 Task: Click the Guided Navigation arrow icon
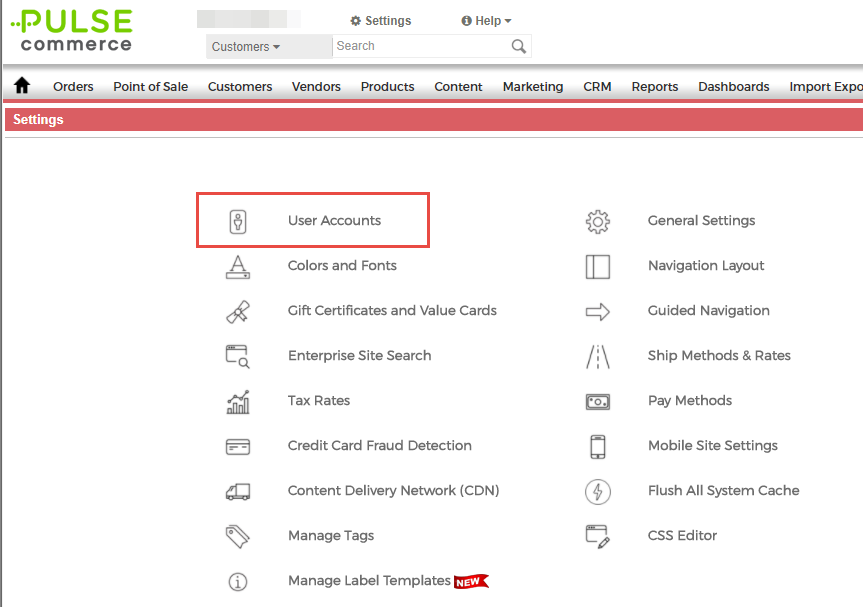(598, 312)
